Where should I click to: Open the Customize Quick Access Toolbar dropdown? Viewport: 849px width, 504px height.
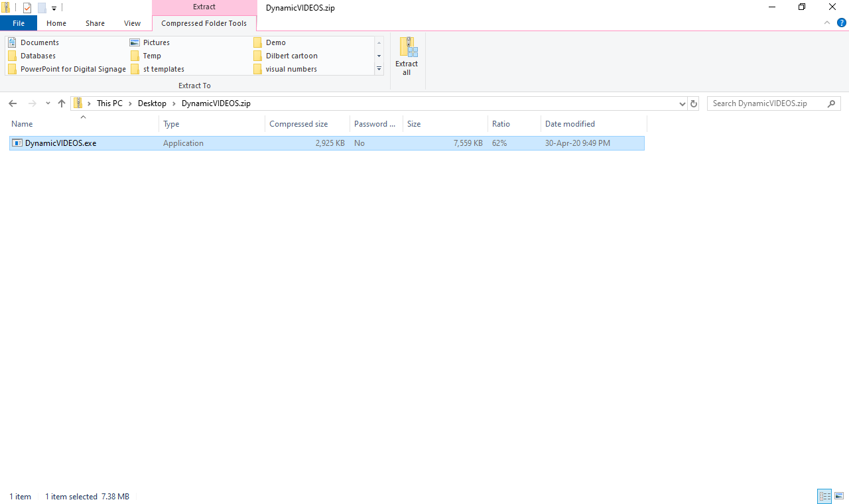54,8
